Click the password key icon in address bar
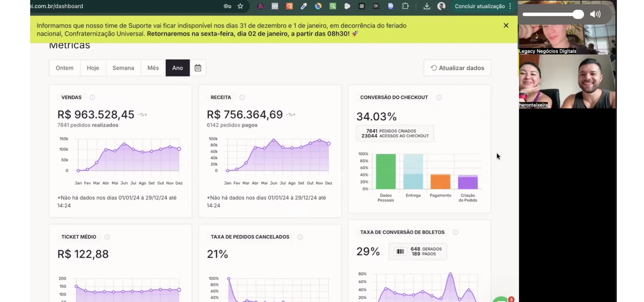644x302 pixels. tap(227, 6)
